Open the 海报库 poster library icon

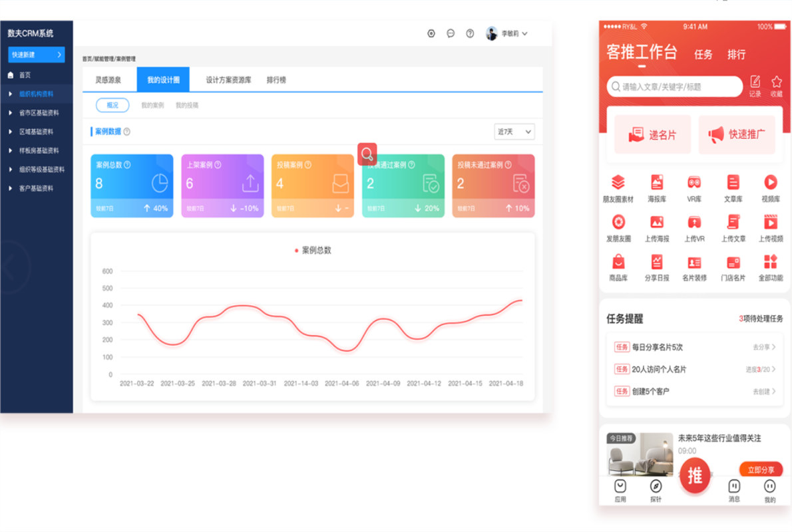656,183
